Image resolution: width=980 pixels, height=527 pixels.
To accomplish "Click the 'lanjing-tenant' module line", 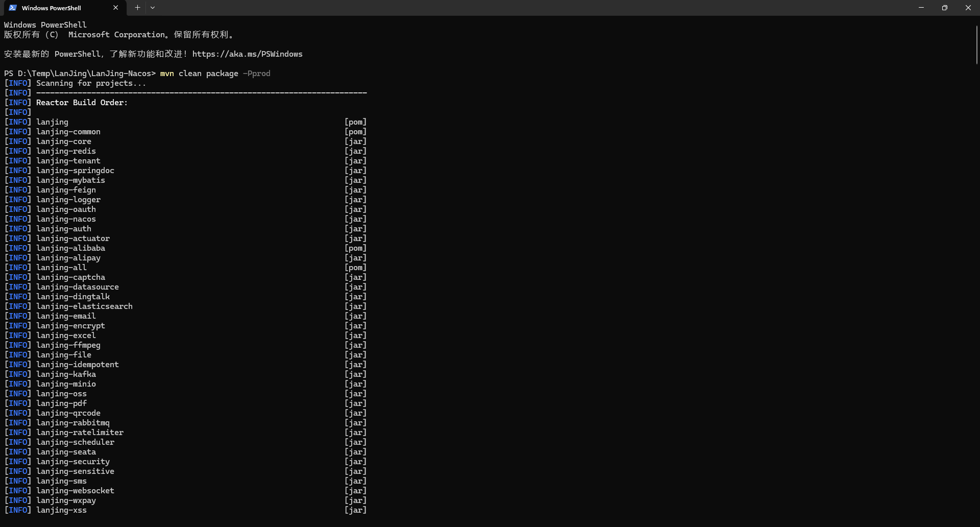I will 68,161.
